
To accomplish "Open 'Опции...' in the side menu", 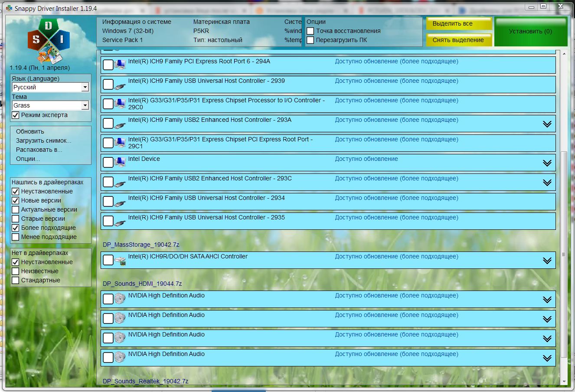I will click(x=28, y=159).
